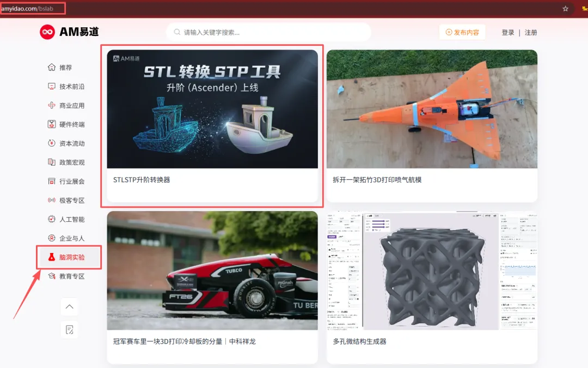Click the icon beside 商业应用
Viewport: 588px width, 368px height.
click(x=52, y=106)
